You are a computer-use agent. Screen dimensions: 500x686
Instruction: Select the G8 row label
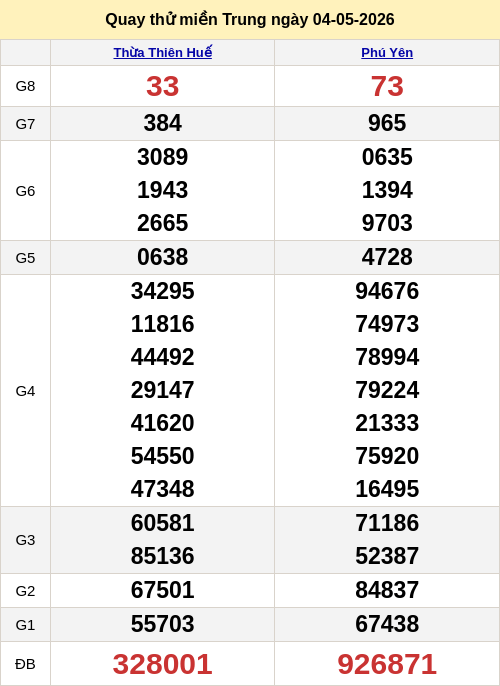point(25,86)
